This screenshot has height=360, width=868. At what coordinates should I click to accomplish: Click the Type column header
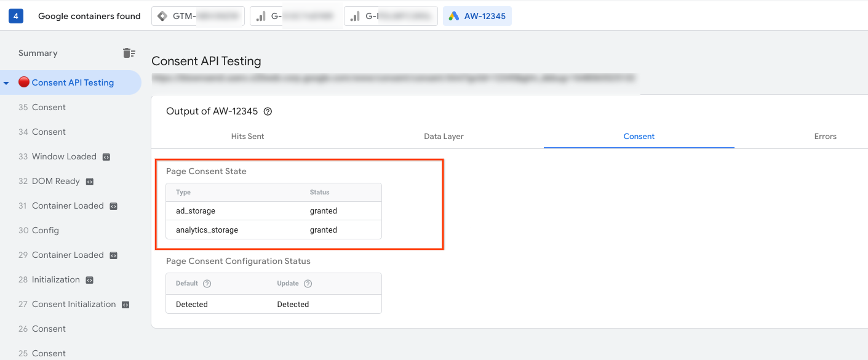point(183,192)
